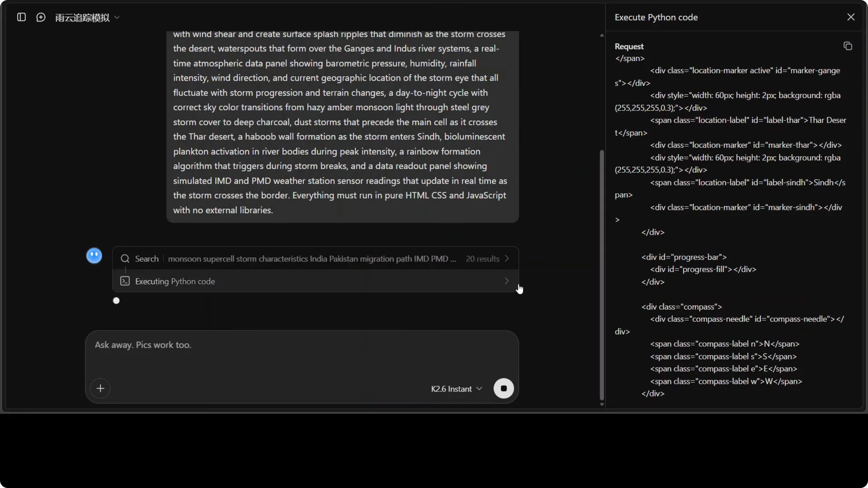Close the Execute Python code panel
Viewport: 868px width, 488px height.
click(x=851, y=17)
